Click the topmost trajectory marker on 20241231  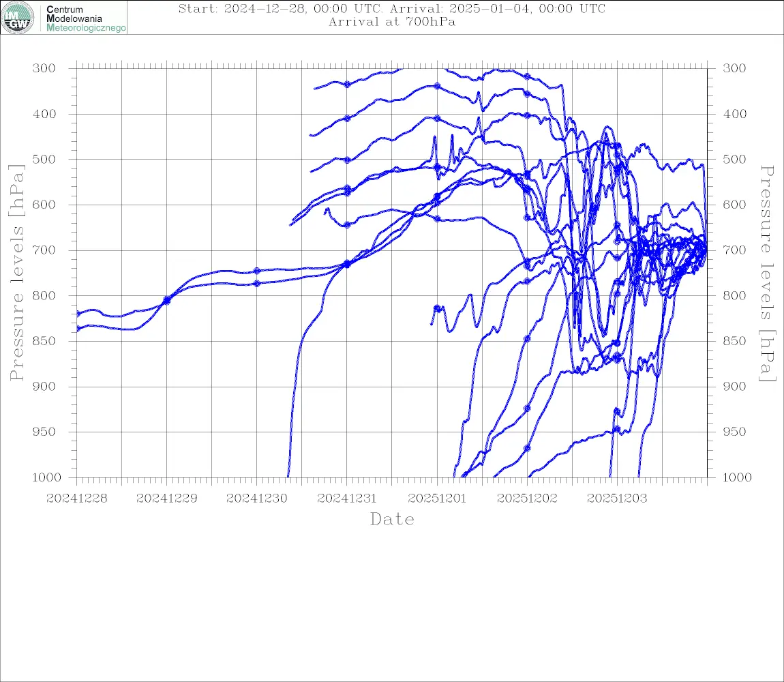coord(347,85)
